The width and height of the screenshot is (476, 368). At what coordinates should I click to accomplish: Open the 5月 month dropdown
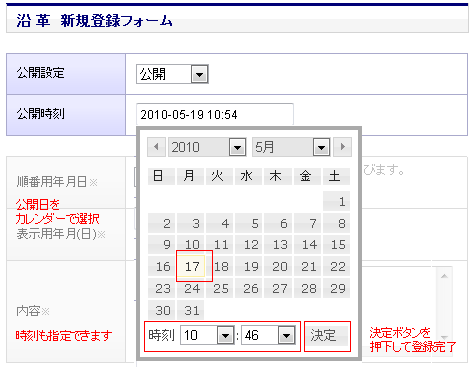(x=291, y=147)
